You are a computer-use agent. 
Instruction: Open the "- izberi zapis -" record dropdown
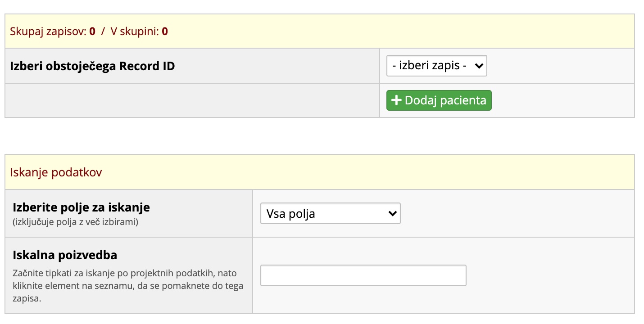(436, 66)
